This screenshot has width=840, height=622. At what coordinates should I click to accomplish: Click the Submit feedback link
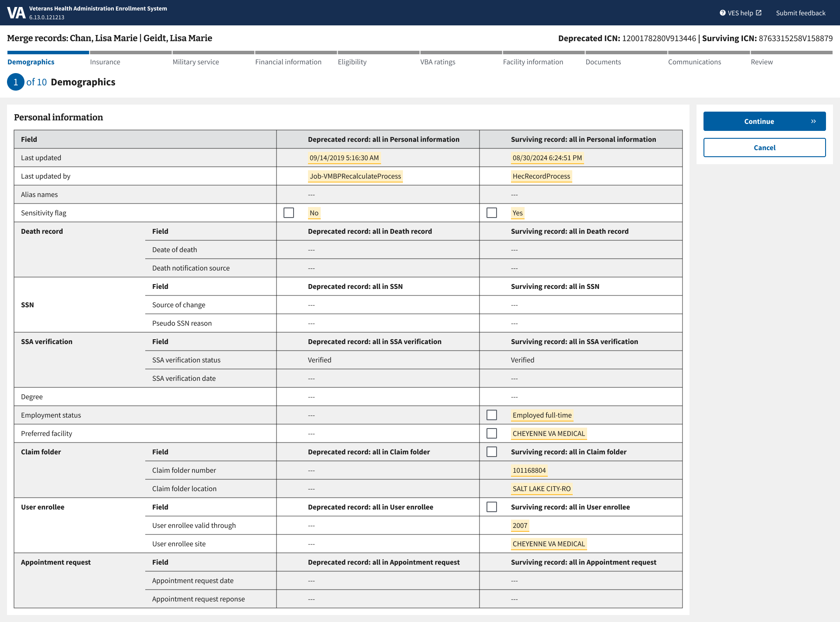[800, 13]
